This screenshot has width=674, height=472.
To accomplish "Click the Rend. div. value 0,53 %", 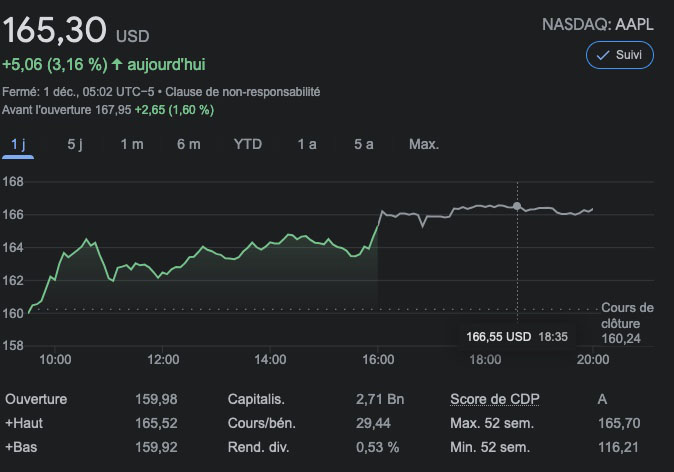I will pyautogui.click(x=377, y=447).
